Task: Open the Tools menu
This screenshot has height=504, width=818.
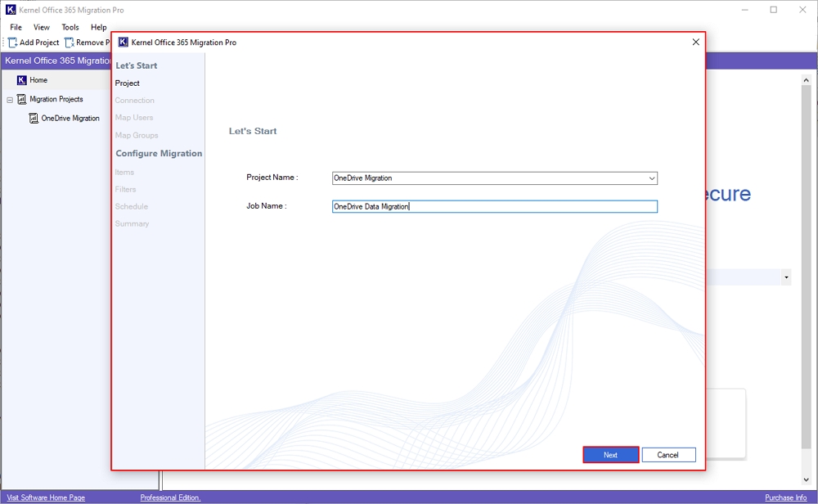Action: pos(70,27)
